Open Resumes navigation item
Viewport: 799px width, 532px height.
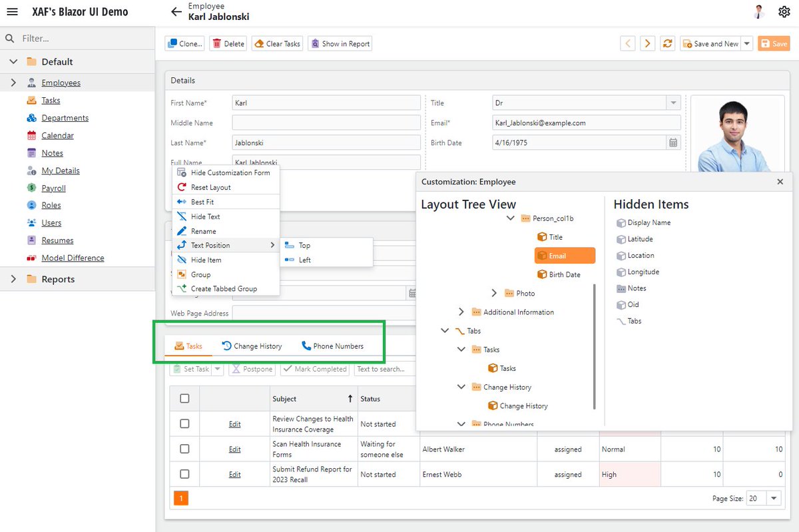(x=57, y=240)
